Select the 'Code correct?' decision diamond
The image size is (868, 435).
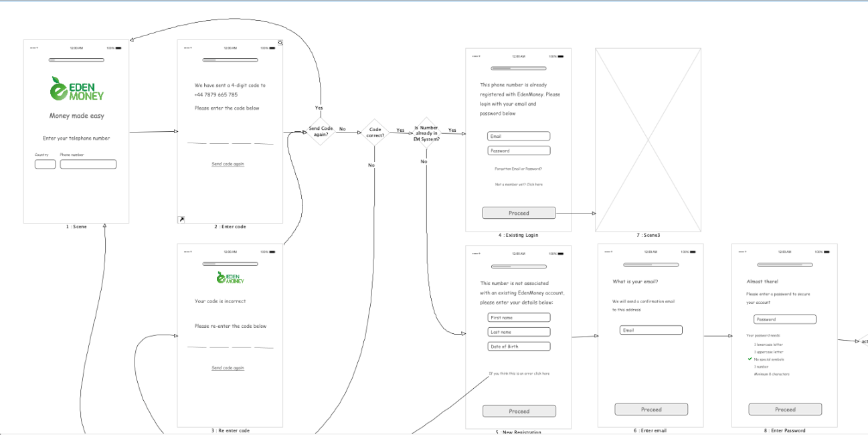pyautogui.click(x=375, y=133)
